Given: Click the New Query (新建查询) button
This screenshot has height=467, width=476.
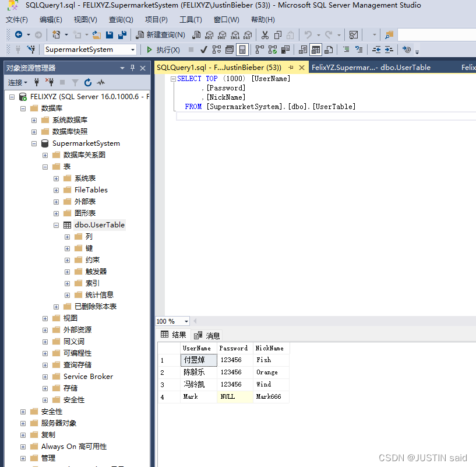Looking at the screenshot, I should 160,35.
